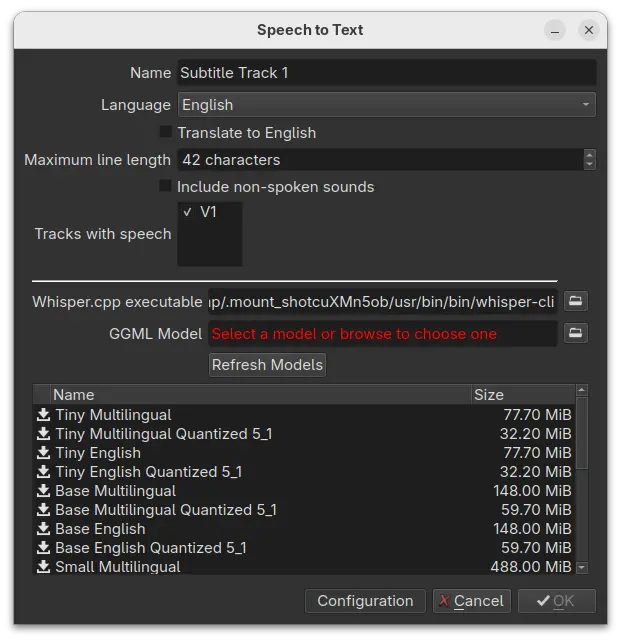Viewport: 621px width, 641px height.
Task: Enable Translate to English checkbox
Action: coord(166,133)
